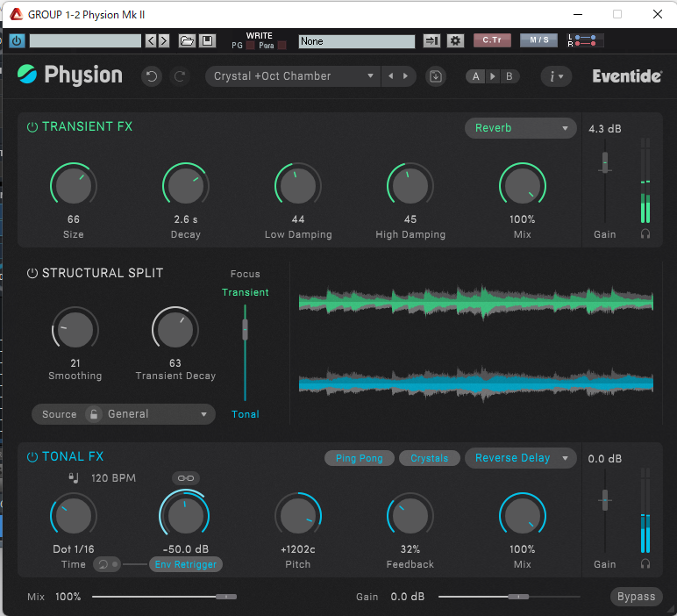Load next Physion preset
Image resolution: width=677 pixels, height=616 pixels.
pyautogui.click(x=405, y=76)
